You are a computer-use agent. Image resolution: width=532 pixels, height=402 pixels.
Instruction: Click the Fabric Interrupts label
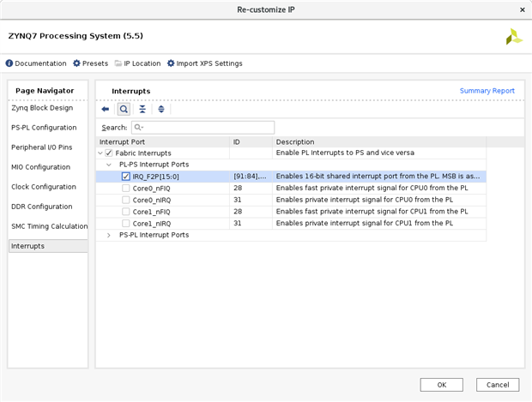tap(143, 153)
